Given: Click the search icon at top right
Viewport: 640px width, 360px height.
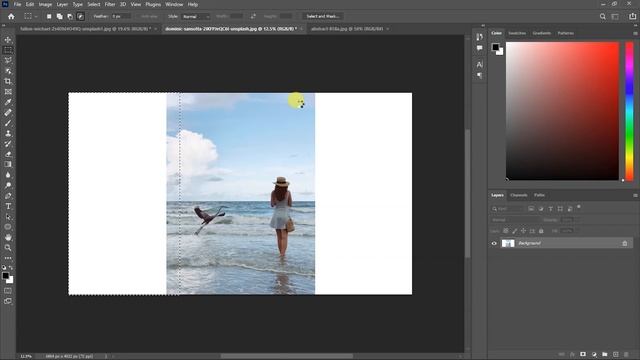Looking at the screenshot, I should tap(602, 16).
